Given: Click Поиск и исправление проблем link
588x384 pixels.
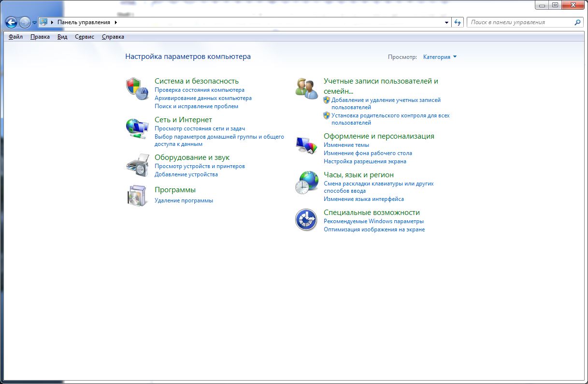Looking at the screenshot, I should coord(196,106).
